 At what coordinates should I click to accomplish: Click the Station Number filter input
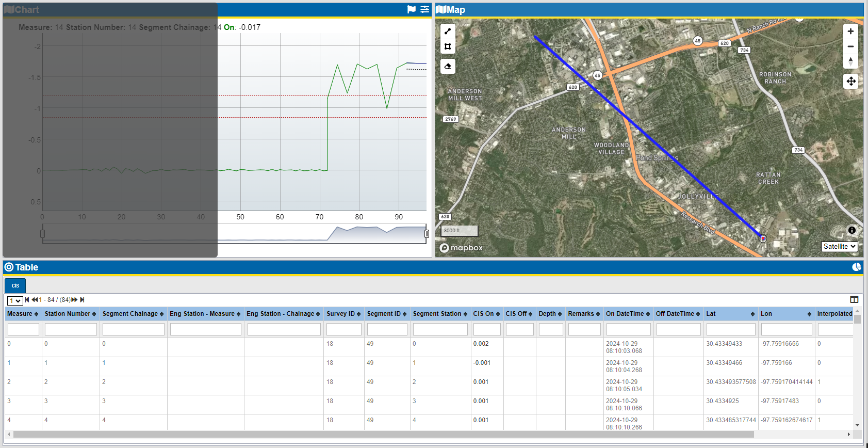pyautogui.click(x=71, y=329)
